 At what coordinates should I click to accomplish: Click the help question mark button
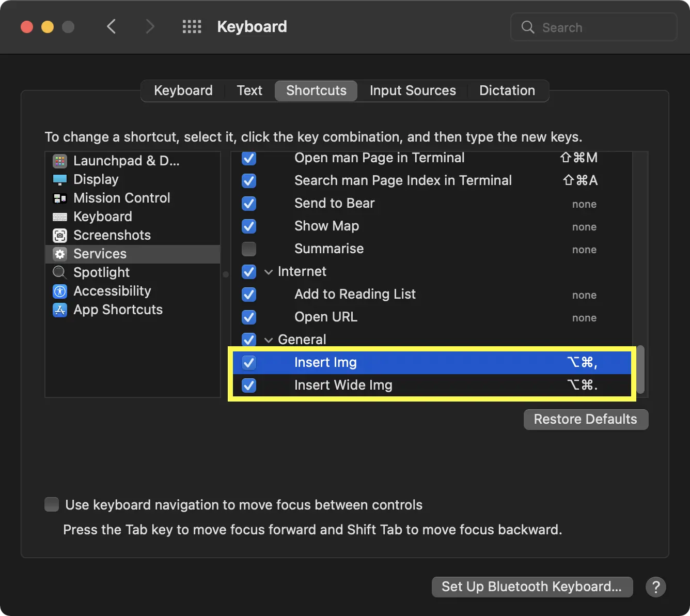coord(656,587)
